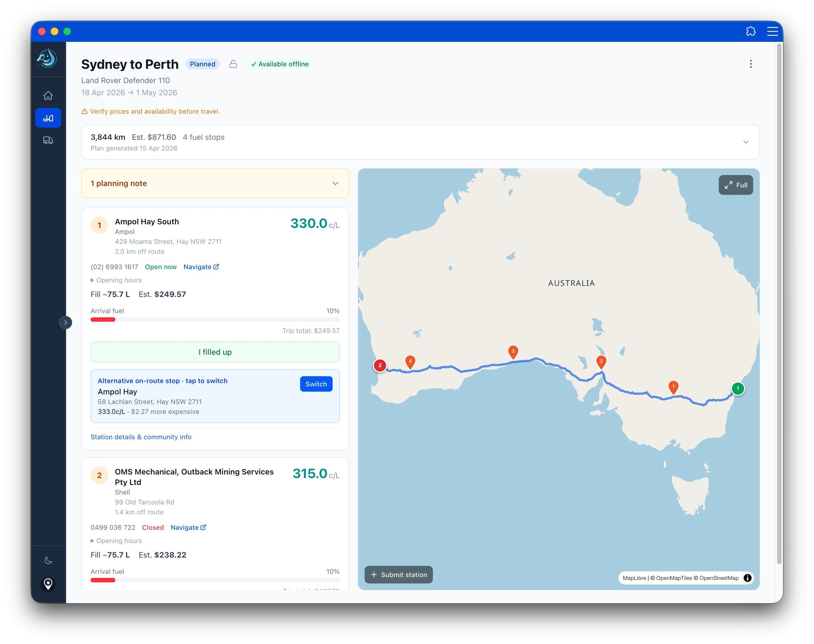Expand the trip summary details chevron
The height and width of the screenshot is (644, 814).
746,142
